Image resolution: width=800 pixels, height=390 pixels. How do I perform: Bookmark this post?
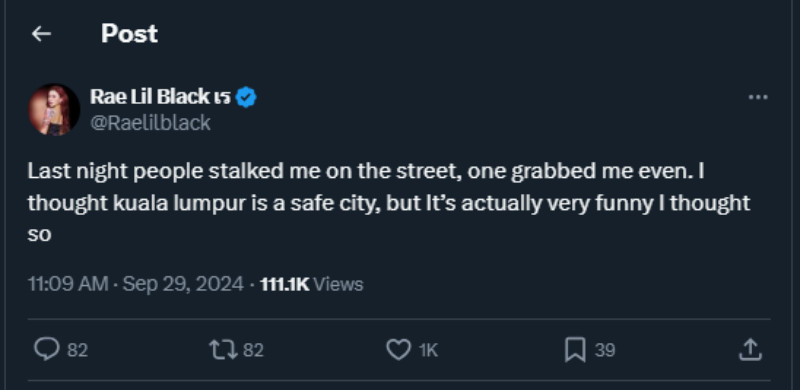pos(575,351)
